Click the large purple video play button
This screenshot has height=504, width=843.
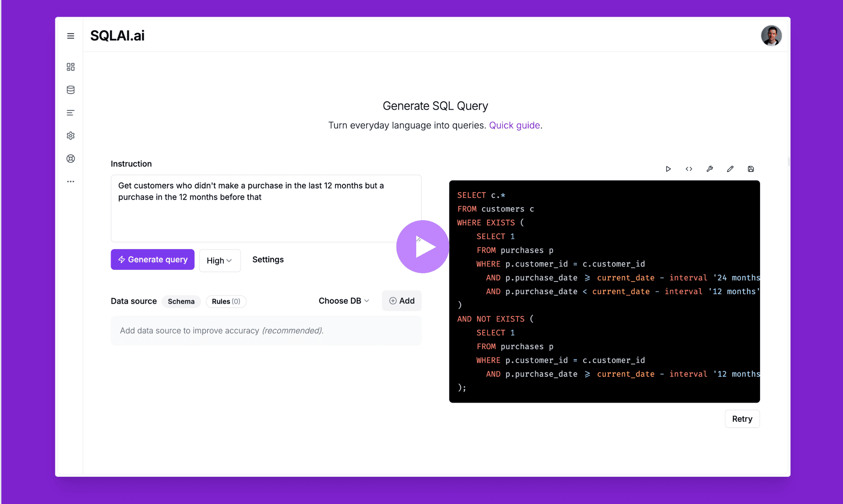(x=422, y=247)
